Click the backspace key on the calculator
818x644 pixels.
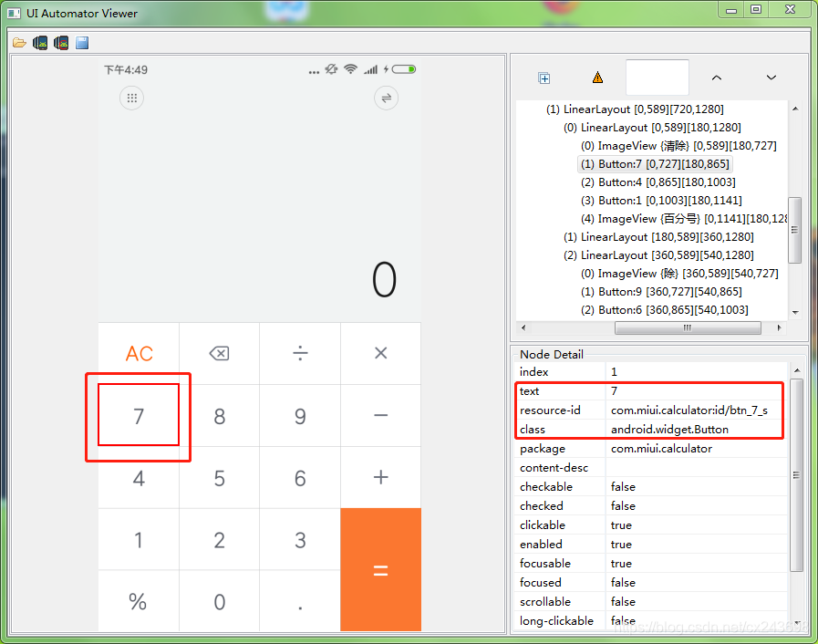(x=219, y=354)
